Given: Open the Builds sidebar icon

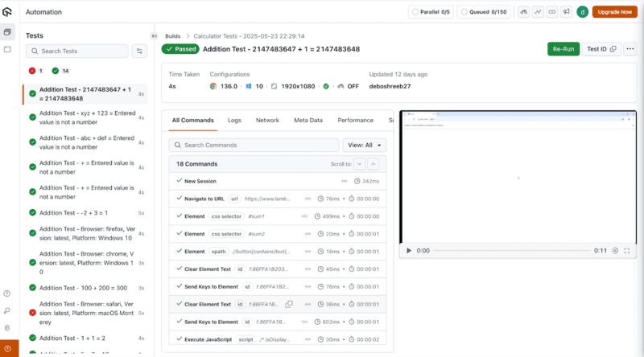Looking at the screenshot, I should coord(7,32).
